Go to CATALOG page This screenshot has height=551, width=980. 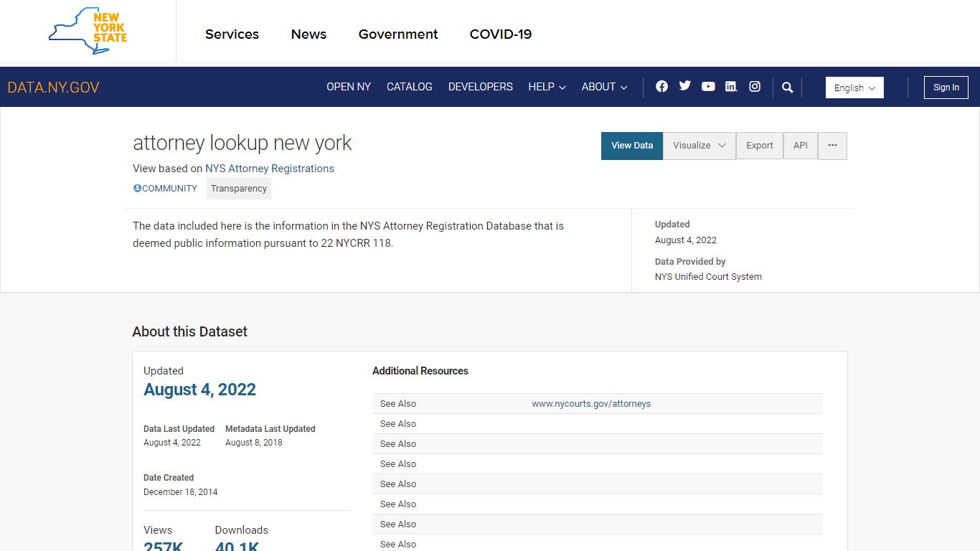[x=410, y=87]
